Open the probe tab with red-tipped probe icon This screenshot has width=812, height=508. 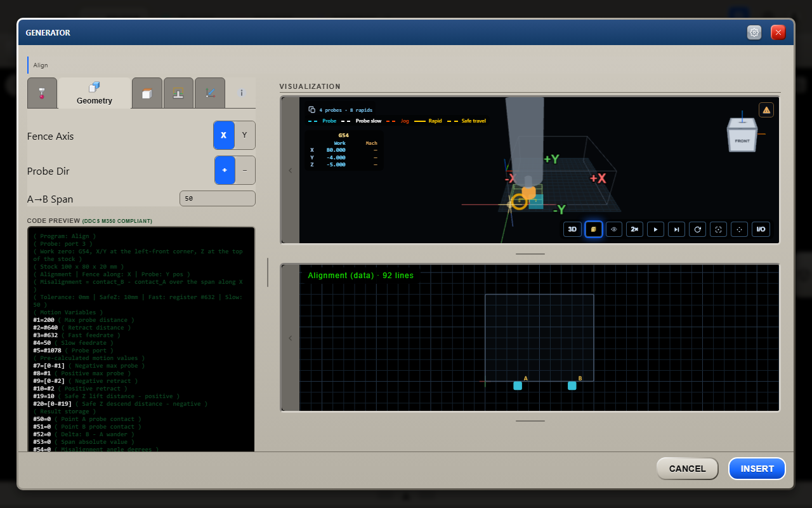(42, 93)
